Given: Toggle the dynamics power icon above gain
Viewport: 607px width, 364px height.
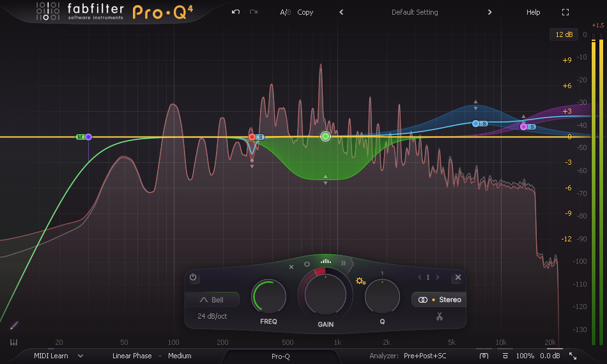Looking at the screenshot, I should (307, 264).
